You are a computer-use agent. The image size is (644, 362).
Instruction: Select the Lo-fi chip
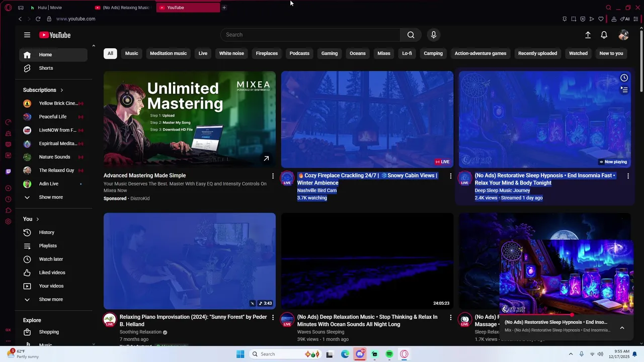[x=407, y=53]
